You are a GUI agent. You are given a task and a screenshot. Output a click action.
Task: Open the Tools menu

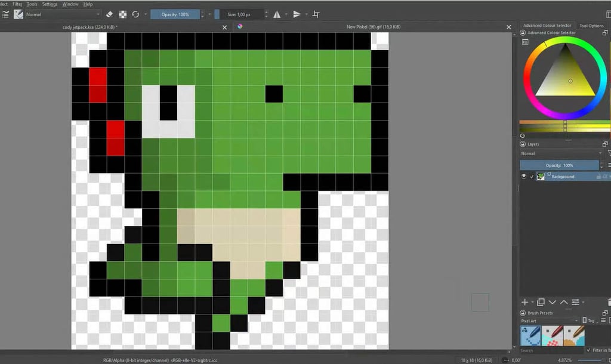(x=32, y=4)
